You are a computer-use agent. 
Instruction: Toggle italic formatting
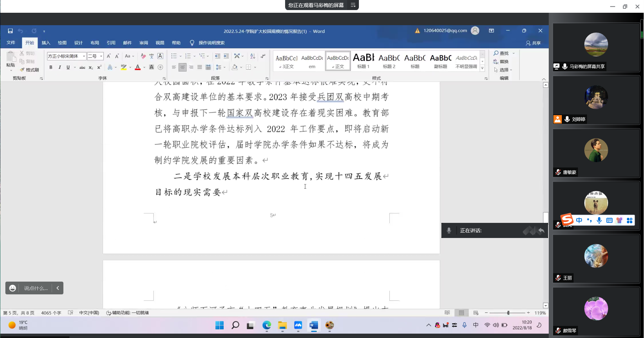tap(59, 67)
